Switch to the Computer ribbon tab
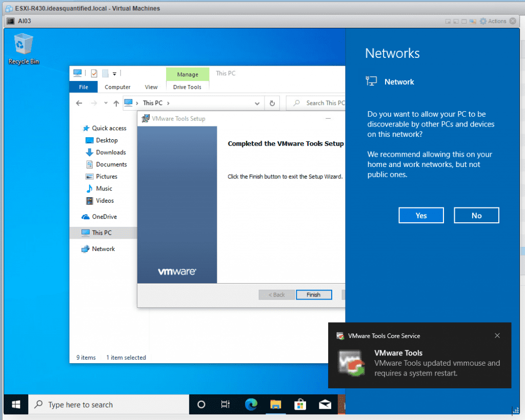 (x=117, y=87)
